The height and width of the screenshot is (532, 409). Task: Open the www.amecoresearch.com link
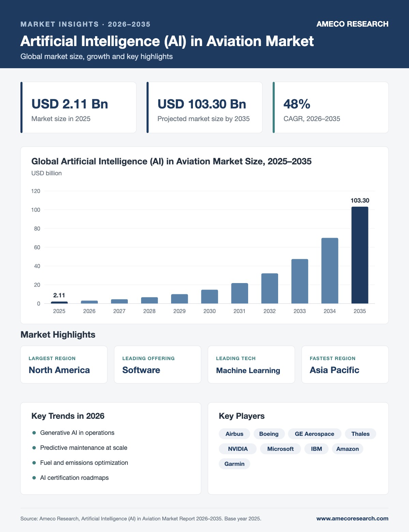(x=352, y=518)
